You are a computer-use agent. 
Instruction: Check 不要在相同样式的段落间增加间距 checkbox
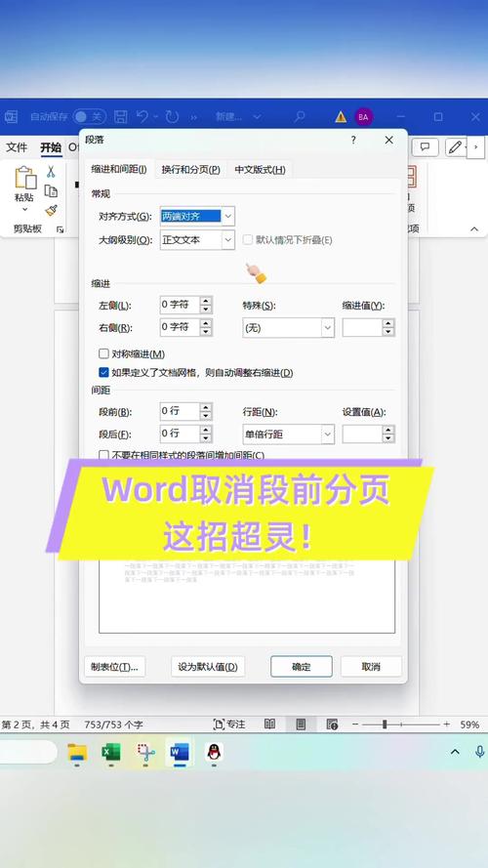103,455
